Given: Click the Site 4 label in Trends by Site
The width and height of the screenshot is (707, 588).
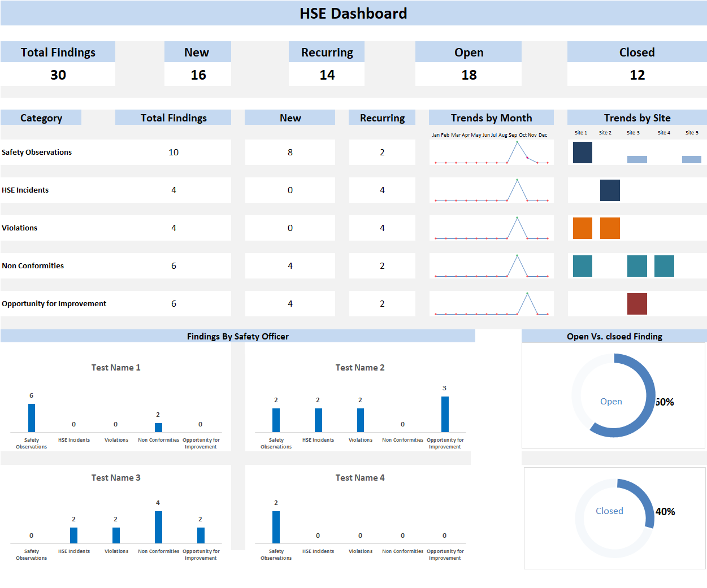Looking at the screenshot, I should point(664,133).
